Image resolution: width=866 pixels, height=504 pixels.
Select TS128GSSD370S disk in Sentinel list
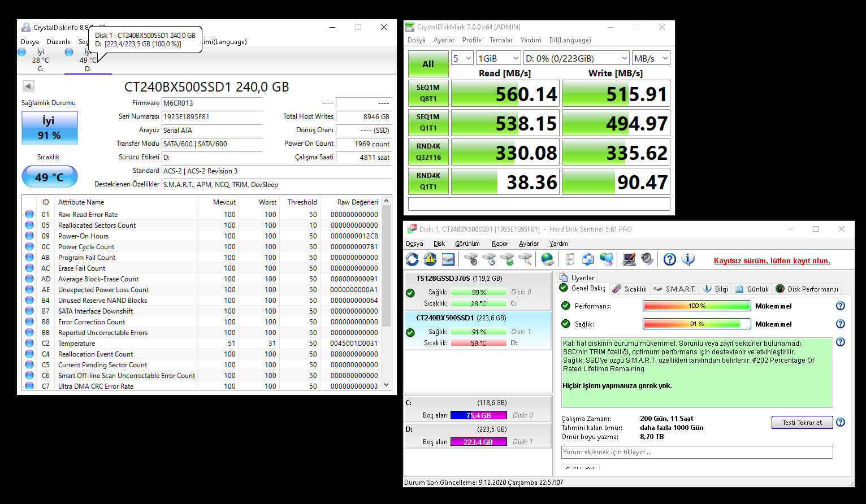point(478,291)
